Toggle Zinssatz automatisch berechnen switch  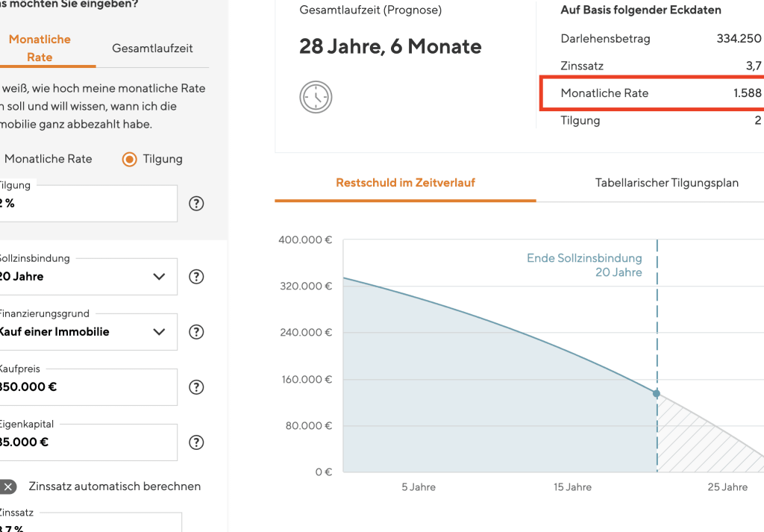[x=7, y=486]
